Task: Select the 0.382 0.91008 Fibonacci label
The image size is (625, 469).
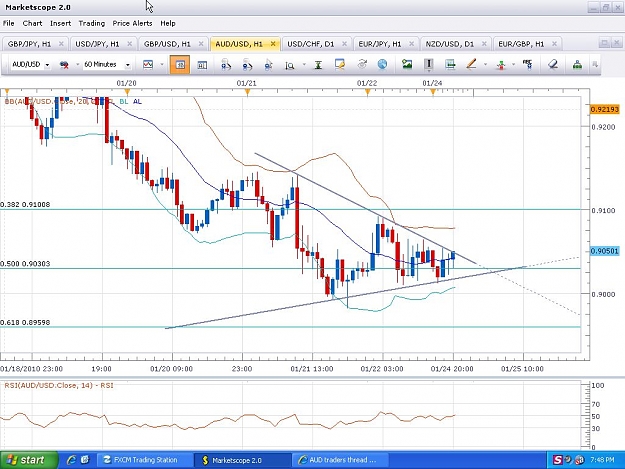Action: [x=25, y=205]
